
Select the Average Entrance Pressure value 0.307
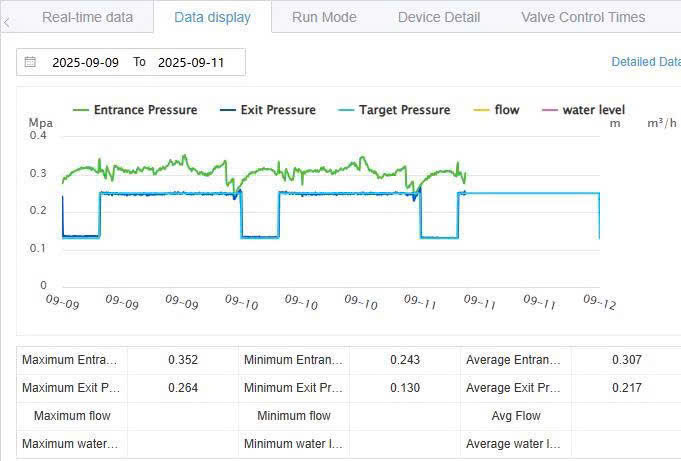tap(627, 360)
